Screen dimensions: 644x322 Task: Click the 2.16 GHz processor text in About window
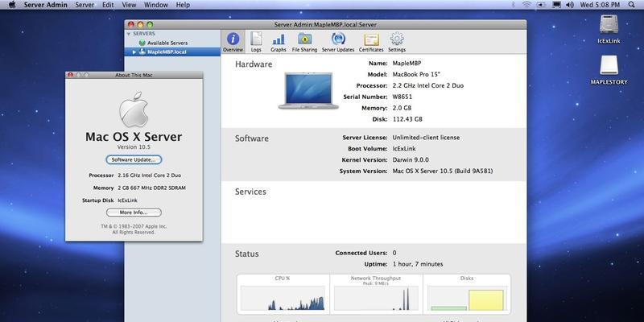[x=149, y=175]
